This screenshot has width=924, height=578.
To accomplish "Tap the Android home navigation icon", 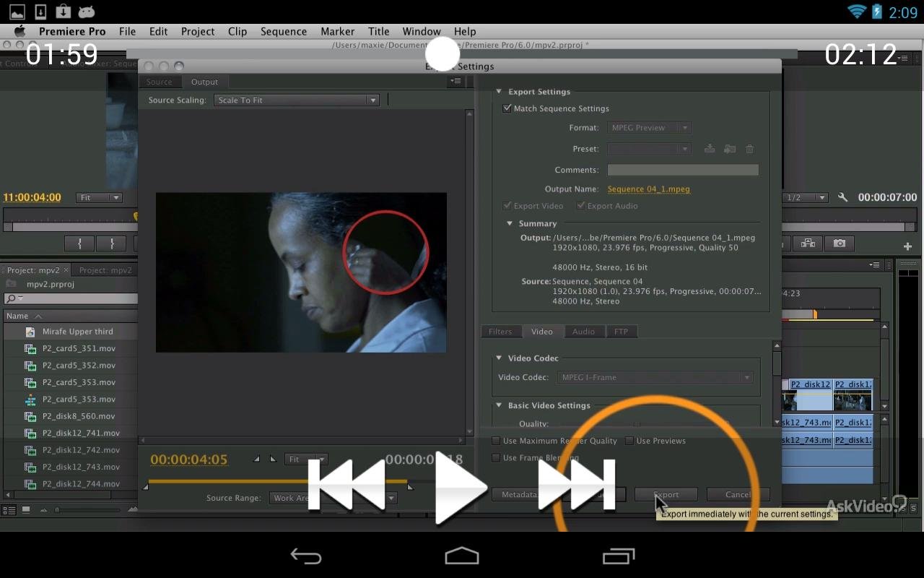I will click(x=462, y=556).
